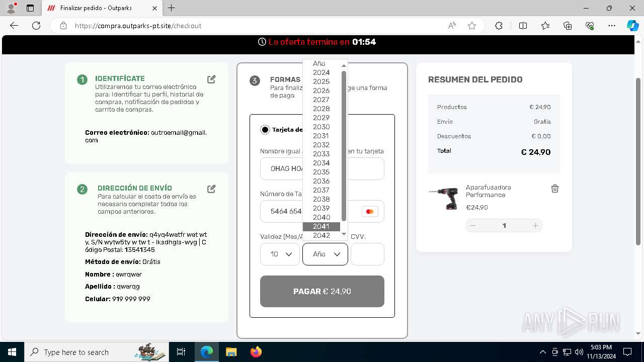The image size is (644, 362).
Task: Toggle split screen view
Action: (523, 26)
